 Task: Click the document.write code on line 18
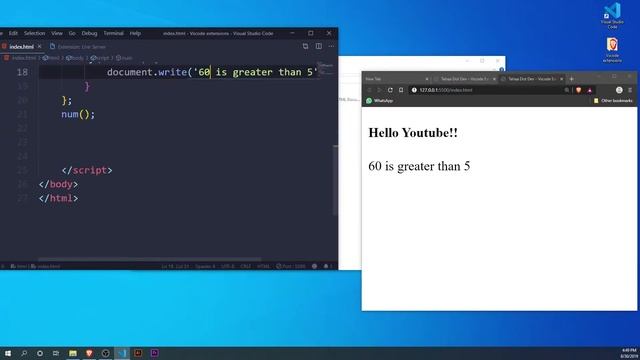tap(212, 72)
